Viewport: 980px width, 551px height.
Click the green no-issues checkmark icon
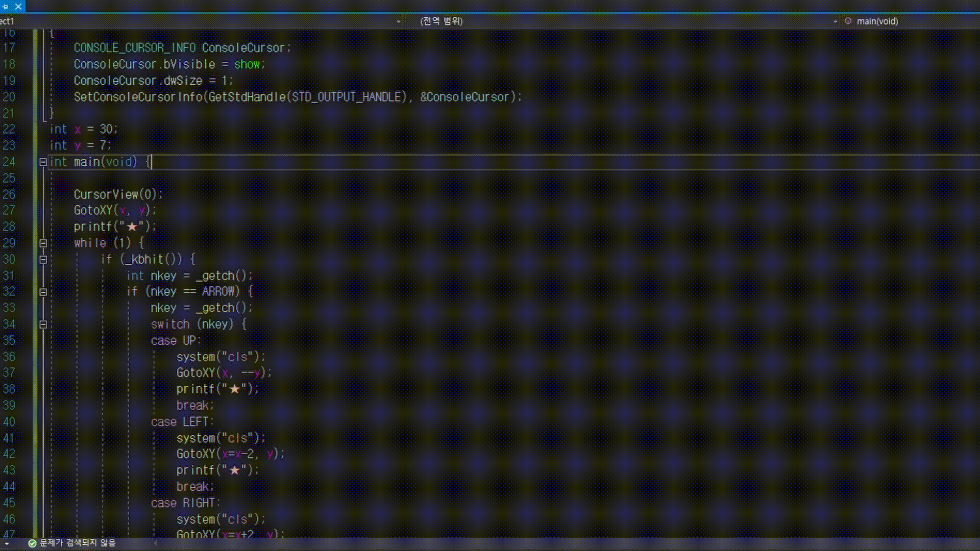coord(32,543)
